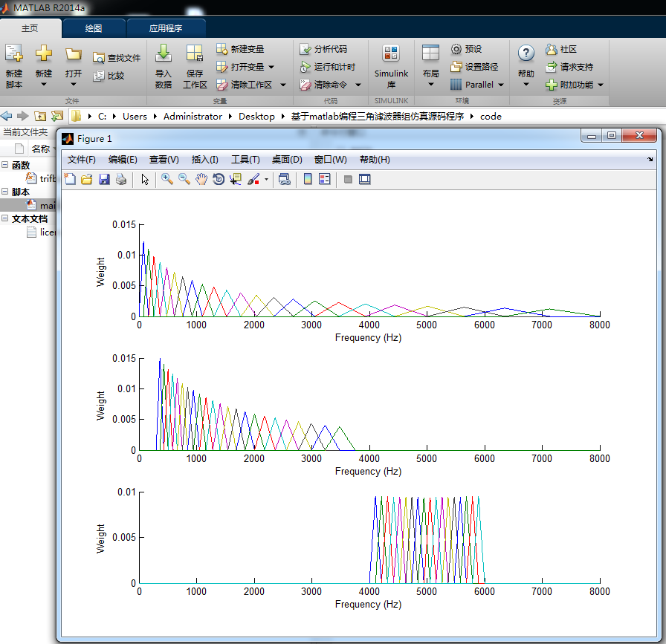
Task: Expand the Open Variable (打开变量) dropdown
Action: pos(271,67)
